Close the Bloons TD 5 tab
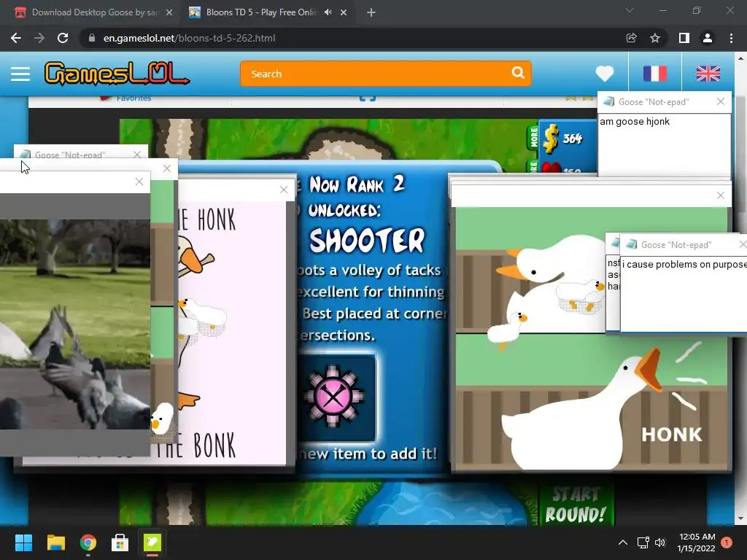This screenshot has height=560, width=747. (x=344, y=12)
